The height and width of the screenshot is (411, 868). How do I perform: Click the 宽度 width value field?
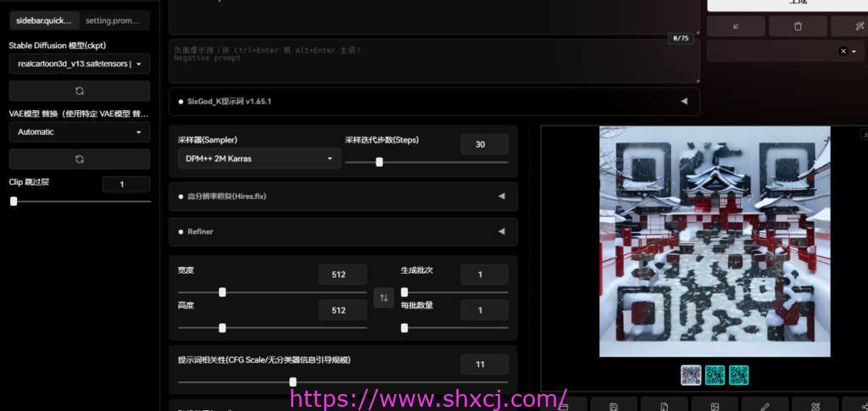(342, 275)
